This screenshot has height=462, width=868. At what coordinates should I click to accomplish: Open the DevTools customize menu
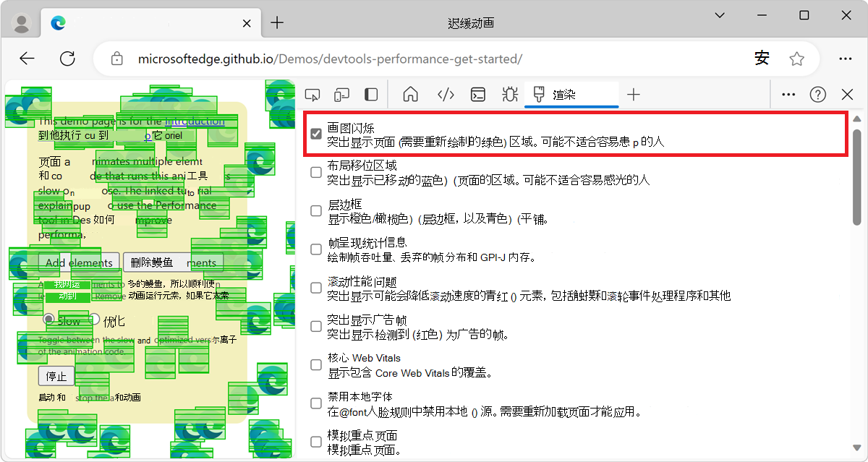(x=788, y=94)
